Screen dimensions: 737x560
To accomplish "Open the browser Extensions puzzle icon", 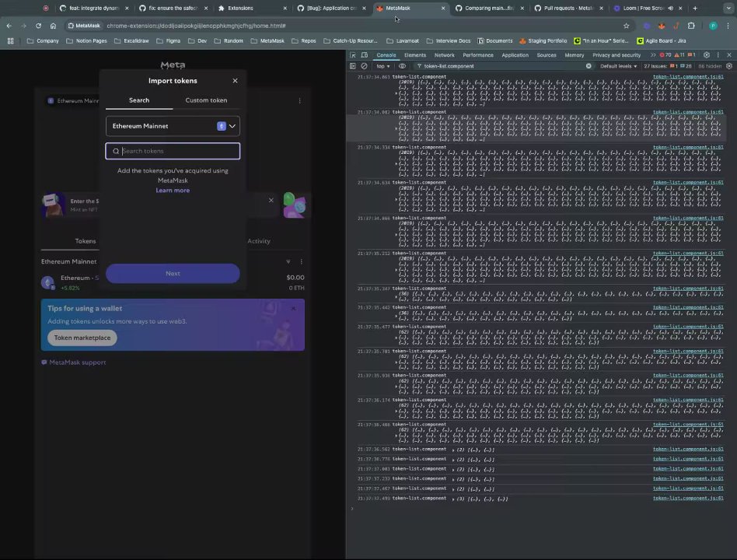I will pos(691,26).
